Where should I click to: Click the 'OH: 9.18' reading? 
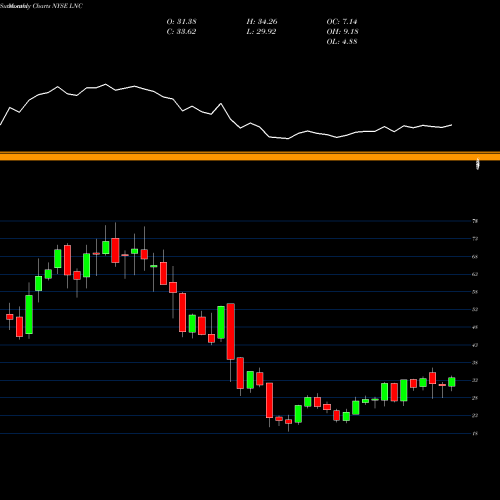[x=342, y=31]
